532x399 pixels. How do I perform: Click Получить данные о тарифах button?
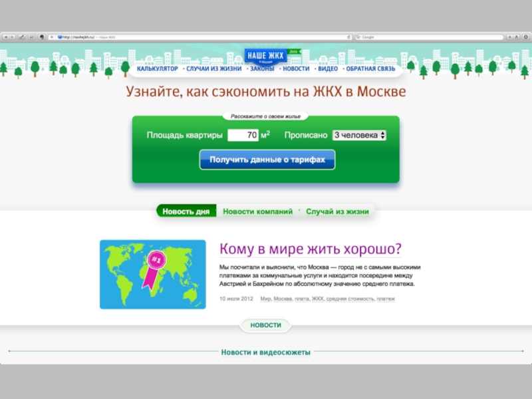(267, 160)
